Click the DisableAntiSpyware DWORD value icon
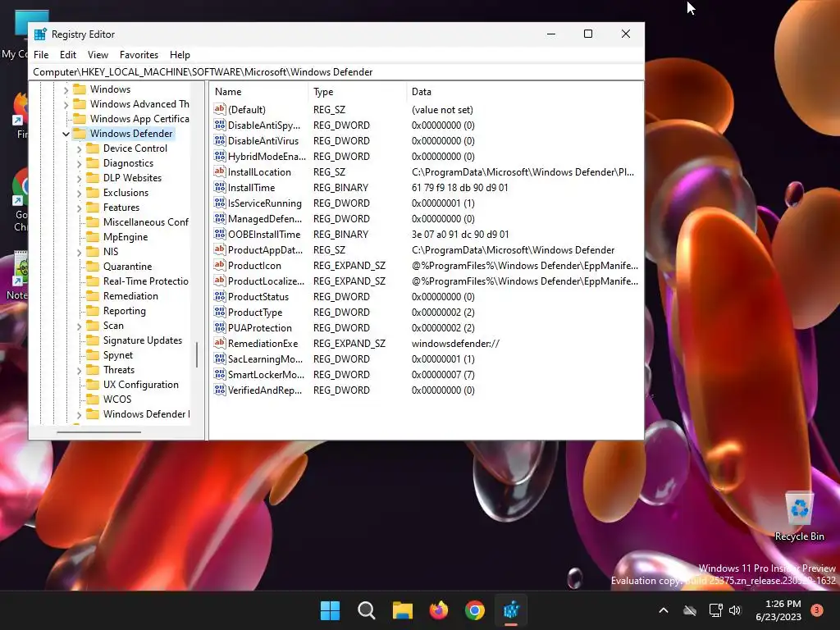 point(220,125)
